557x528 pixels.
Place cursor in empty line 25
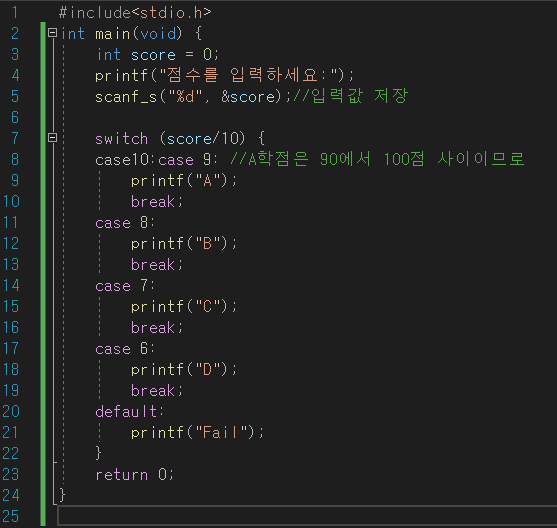click(x=307, y=516)
